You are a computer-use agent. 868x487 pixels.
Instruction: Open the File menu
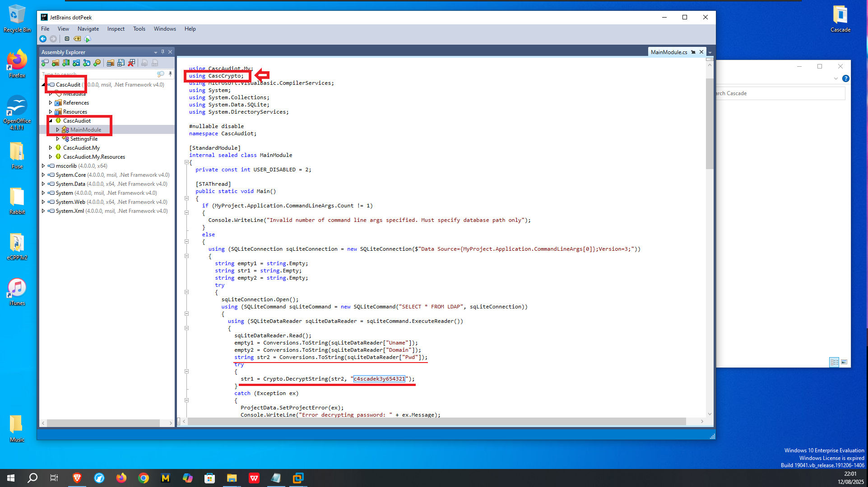(45, 28)
